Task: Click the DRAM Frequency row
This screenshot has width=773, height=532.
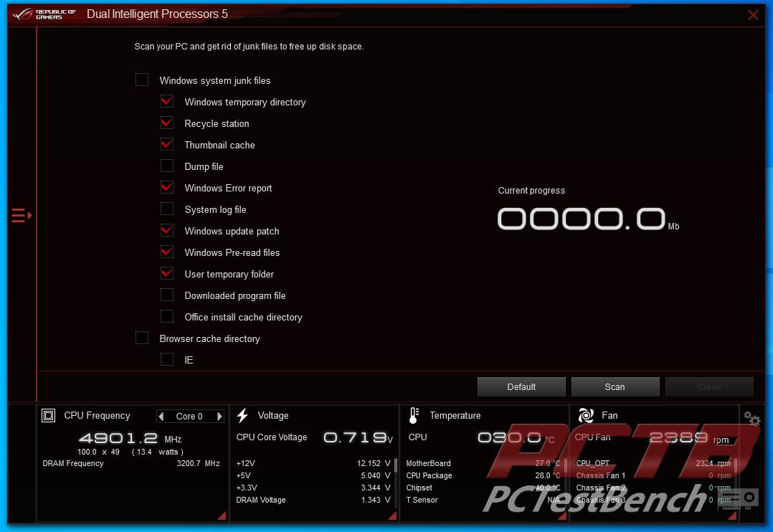Action: pyautogui.click(x=131, y=463)
